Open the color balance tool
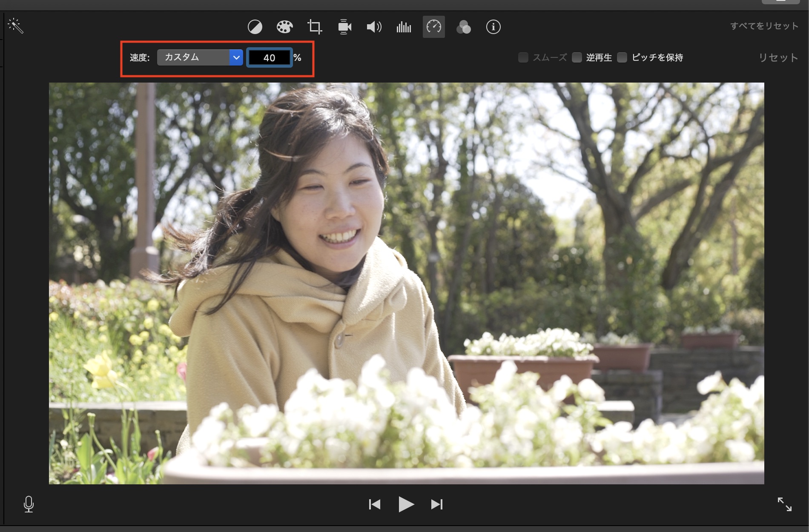 coord(255,27)
